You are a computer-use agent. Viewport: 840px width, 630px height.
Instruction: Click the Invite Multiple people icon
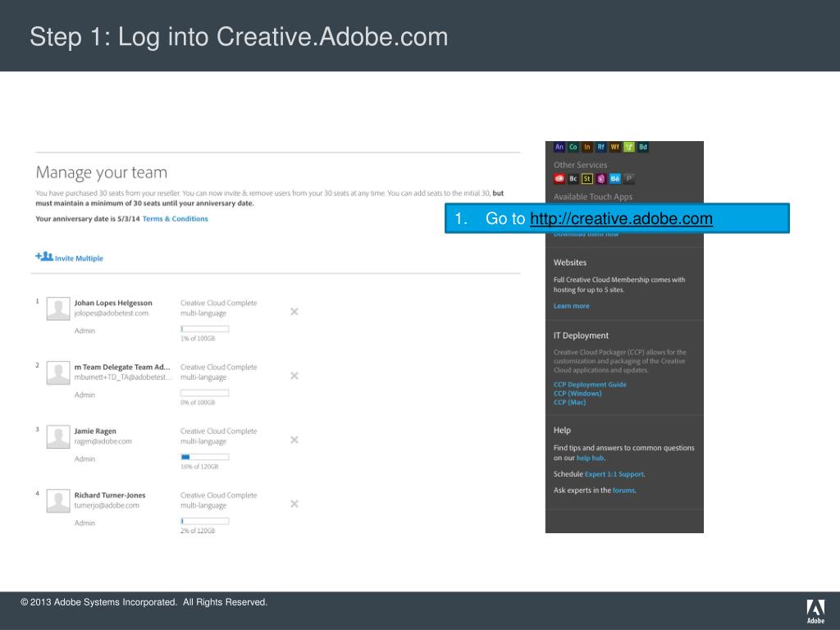click(x=44, y=257)
